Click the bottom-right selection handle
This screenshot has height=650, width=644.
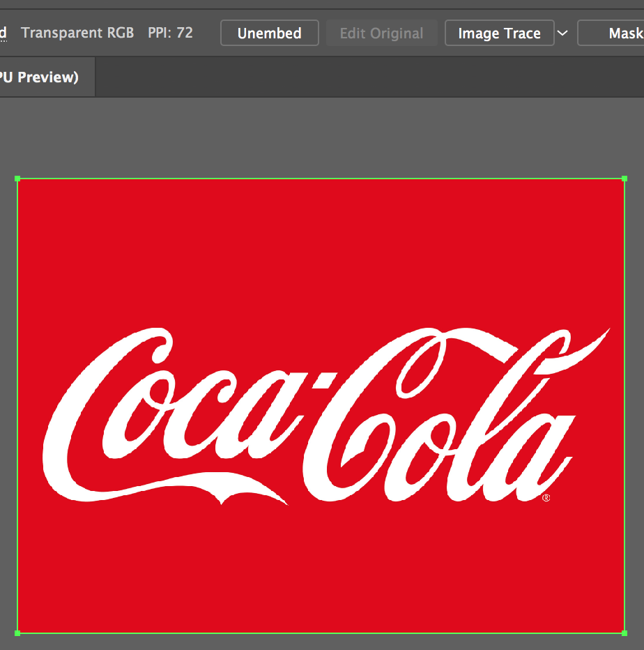coord(624,633)
